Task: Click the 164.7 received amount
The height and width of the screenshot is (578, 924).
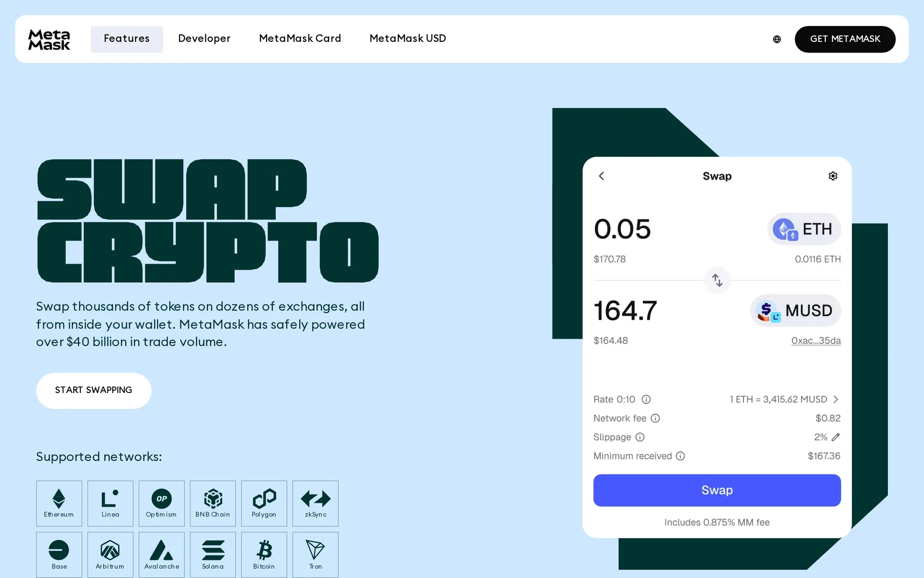Action: 625,311
